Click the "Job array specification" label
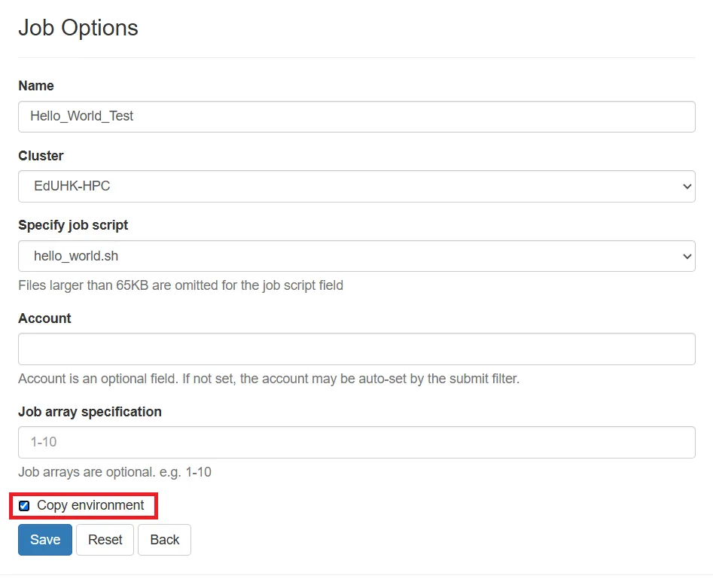The width and height of the screenshot is (713, 588). tap(90, 412)
